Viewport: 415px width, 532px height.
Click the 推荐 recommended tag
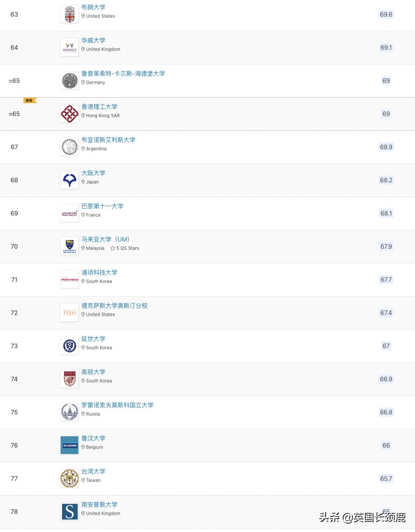click(30, 101)
